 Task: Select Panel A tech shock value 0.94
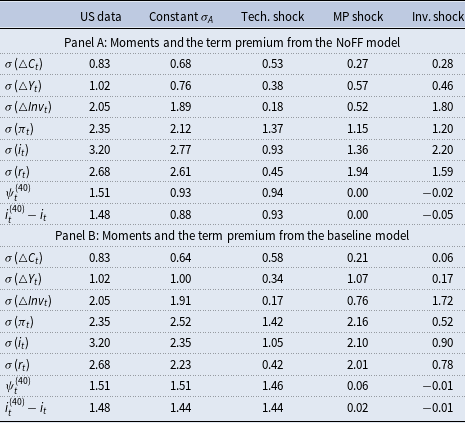tap(272, 193)
